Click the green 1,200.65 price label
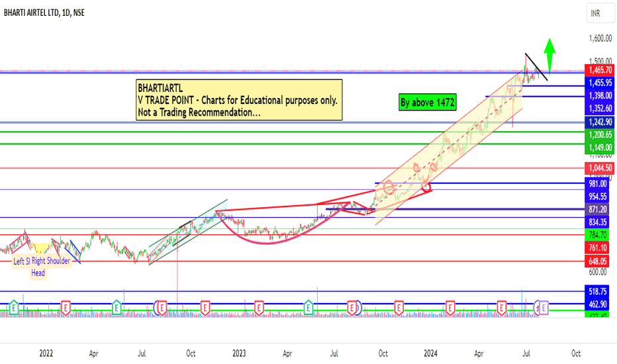Image resolution: width=617 pixels, height=364 pixels. (x=600, y=135)
